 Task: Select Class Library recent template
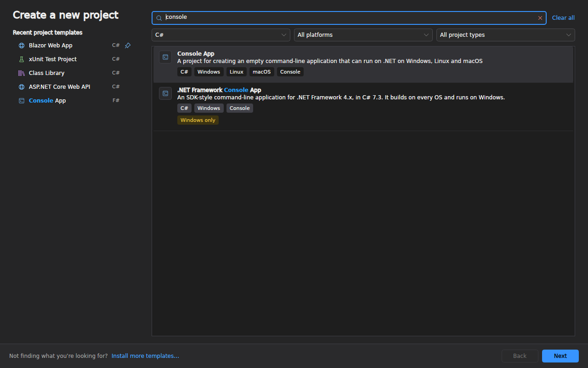point(73,73)
